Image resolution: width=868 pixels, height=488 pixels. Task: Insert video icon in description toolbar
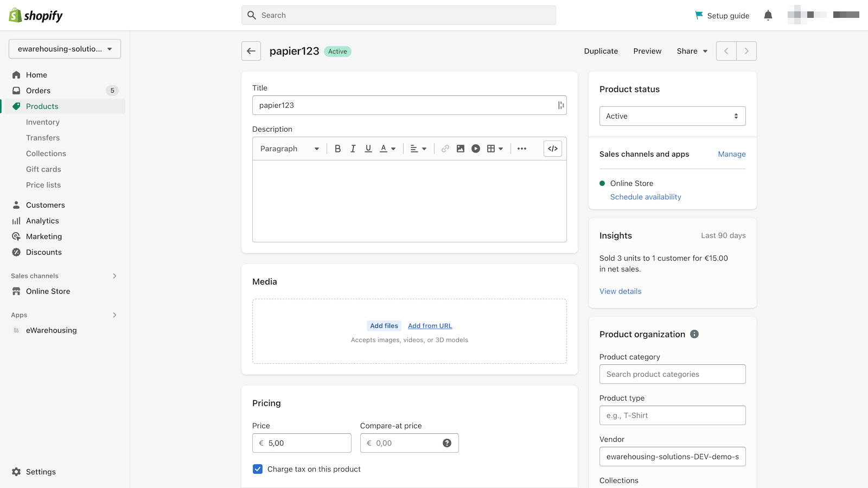pyautogui.click(x=476, y=149)
